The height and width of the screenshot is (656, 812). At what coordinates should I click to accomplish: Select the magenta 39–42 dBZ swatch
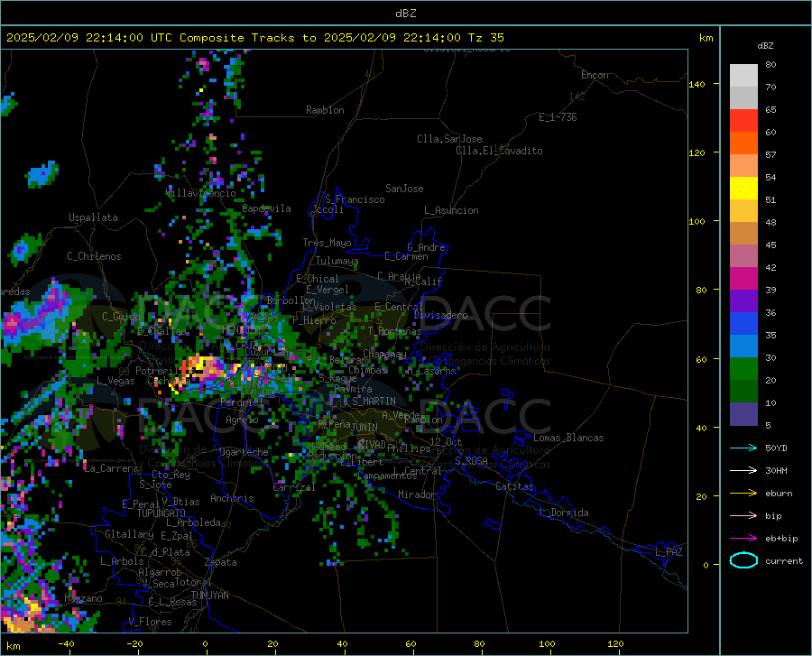[743, 279]
